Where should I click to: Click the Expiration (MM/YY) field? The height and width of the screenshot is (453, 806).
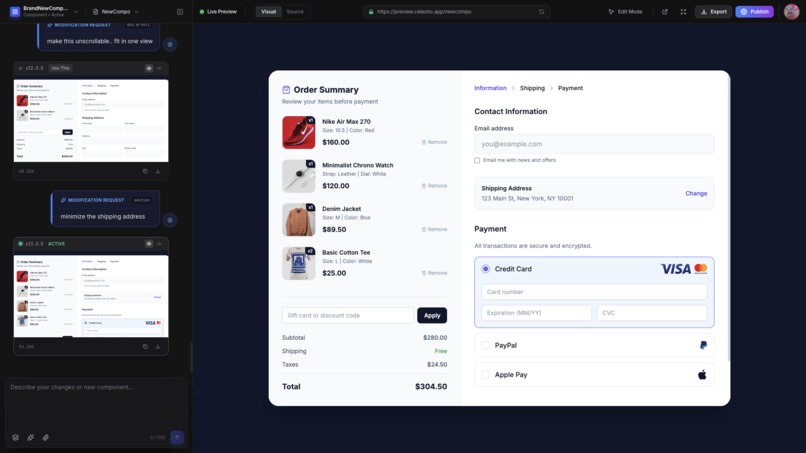point(536,313)
